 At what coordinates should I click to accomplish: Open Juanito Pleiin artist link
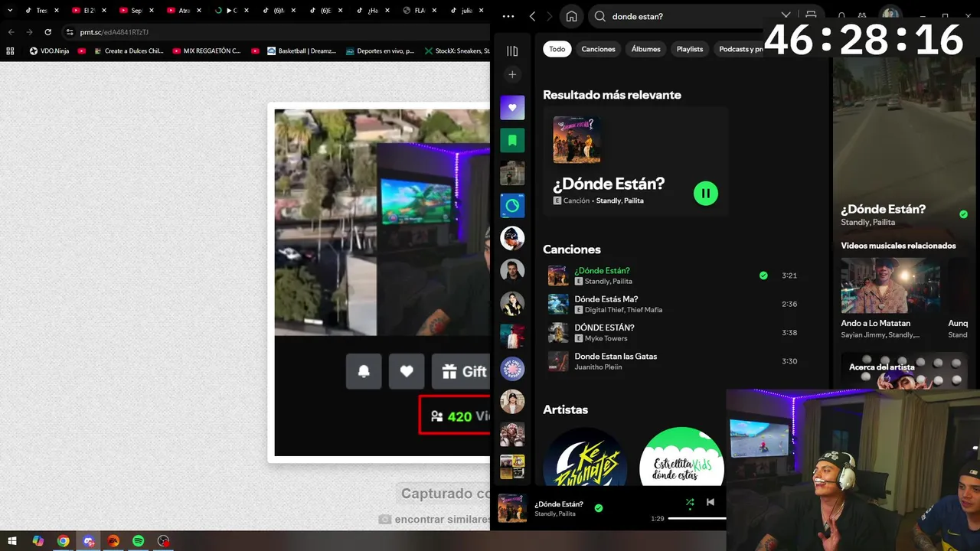tap(598, 367)
